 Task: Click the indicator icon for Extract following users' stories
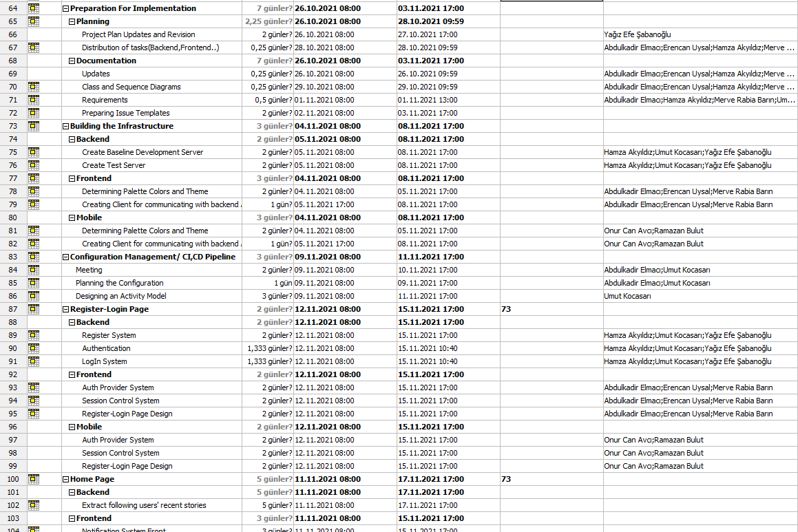(x=34, y=505)
